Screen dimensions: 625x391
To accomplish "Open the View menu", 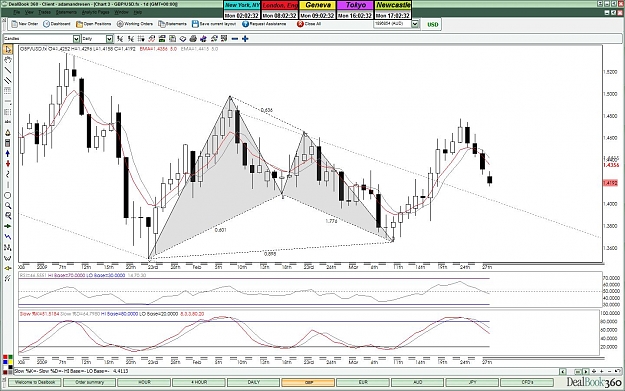I will (x=29, y=12).
